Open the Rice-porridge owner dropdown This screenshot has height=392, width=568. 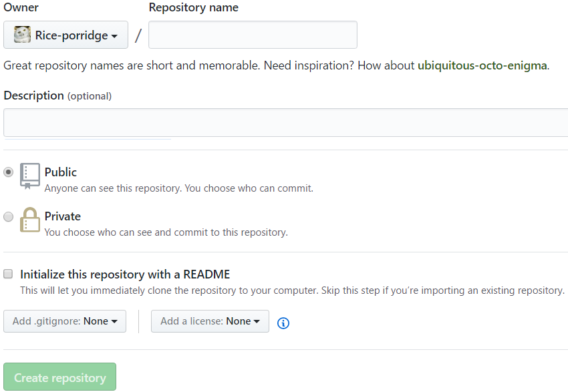65,35
